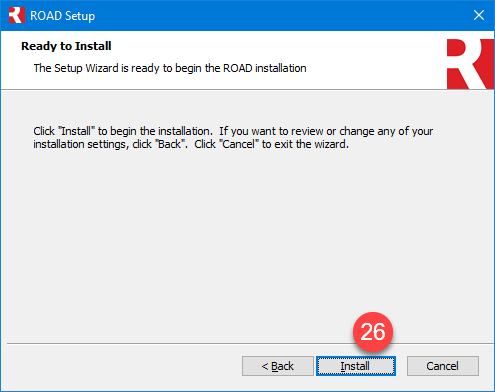Click the ROAD icon in title bar
This screenshot has width=495, height=392.
click(x=16, y=15)
